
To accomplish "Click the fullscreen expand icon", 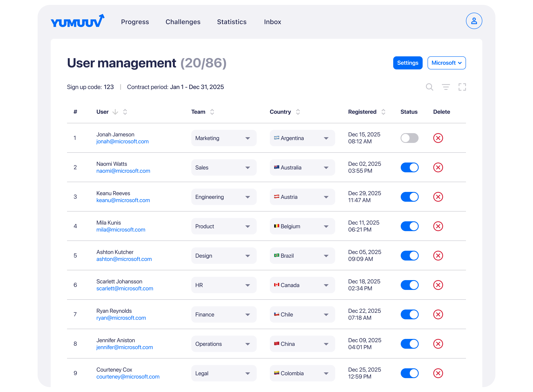I will tap(462, 87).
